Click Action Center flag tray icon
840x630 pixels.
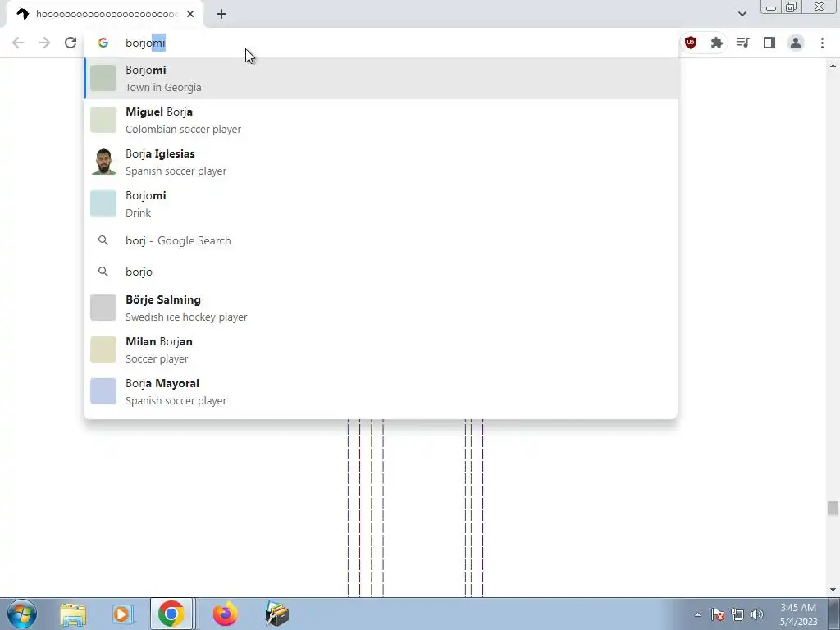pos(718,614)
